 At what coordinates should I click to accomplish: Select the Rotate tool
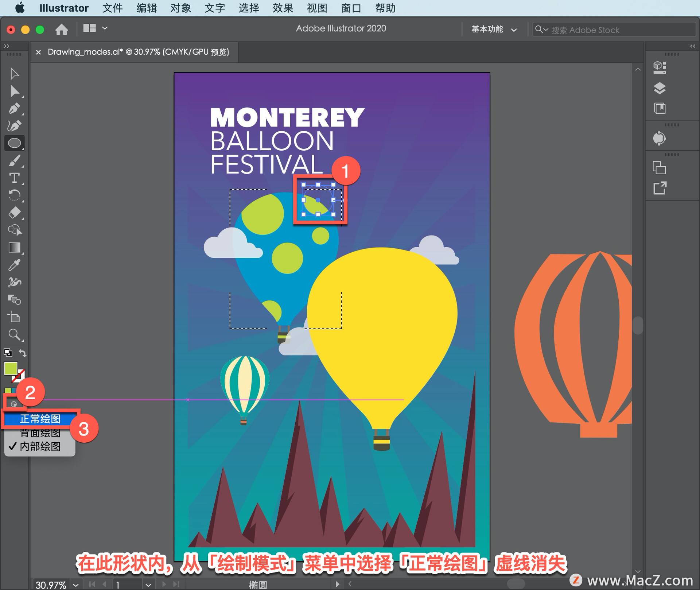(x=14, y=195)
